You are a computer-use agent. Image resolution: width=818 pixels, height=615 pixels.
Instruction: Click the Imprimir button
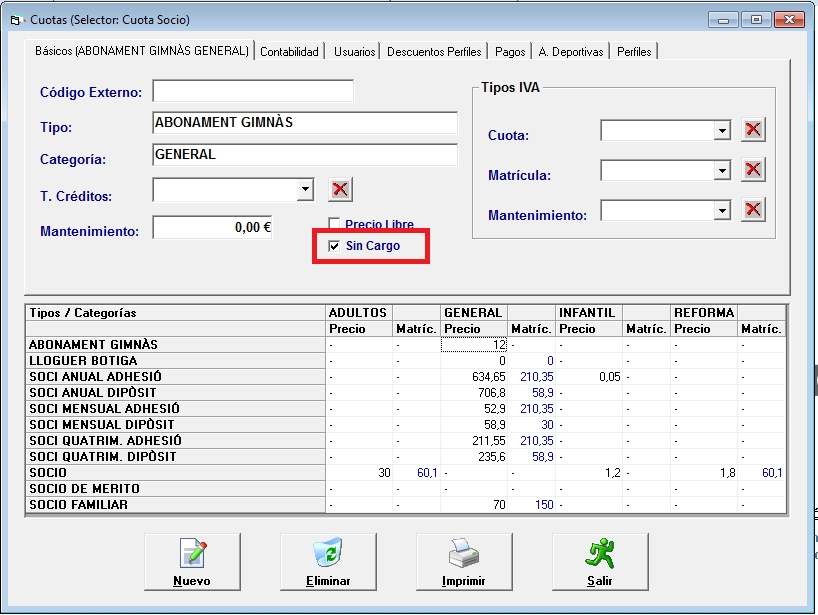click(464, 562)
